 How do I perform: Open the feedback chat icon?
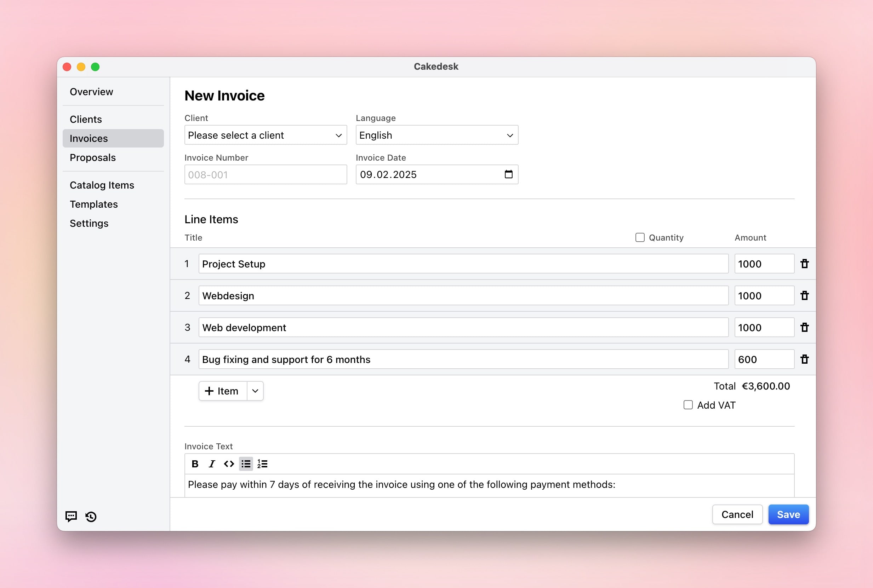71,517
